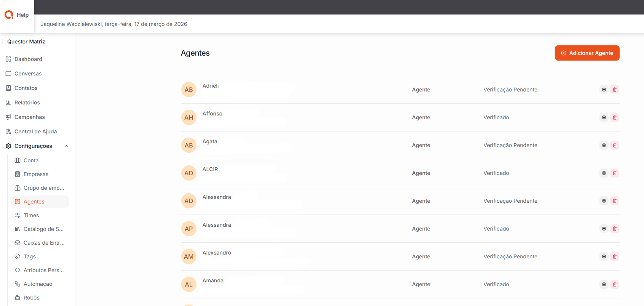Open the Robôs settings item
The height and width of the screenshot is (306, 644).
point(31,298)
